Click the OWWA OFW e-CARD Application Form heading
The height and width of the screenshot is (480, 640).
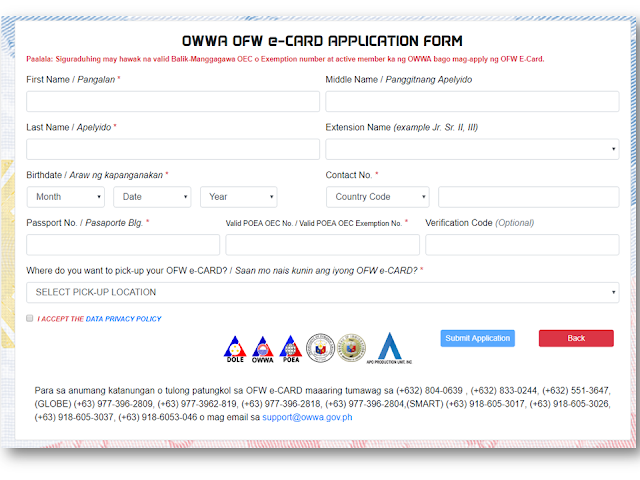point(322,41)
